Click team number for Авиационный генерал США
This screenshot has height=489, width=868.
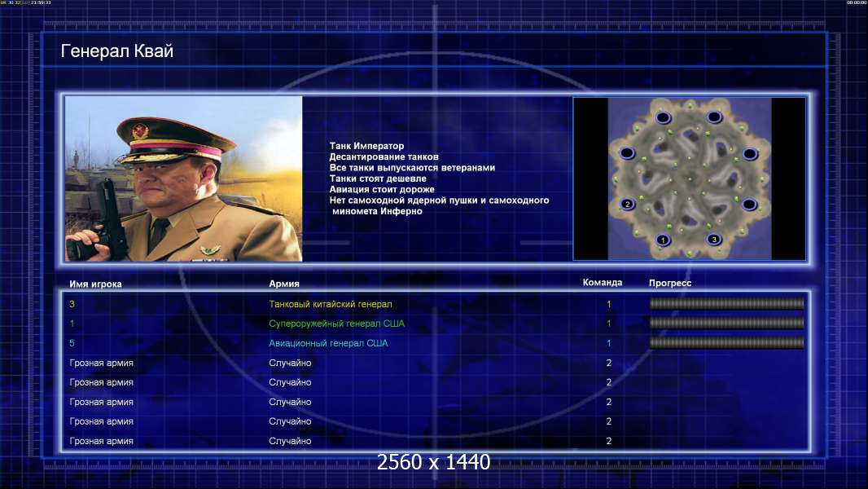coord(609,343)
